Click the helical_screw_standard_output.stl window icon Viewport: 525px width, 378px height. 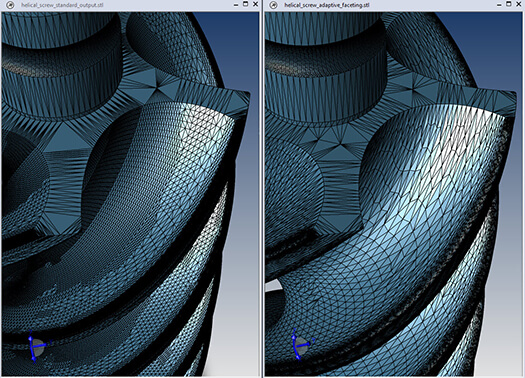click(x=10, y=5)
